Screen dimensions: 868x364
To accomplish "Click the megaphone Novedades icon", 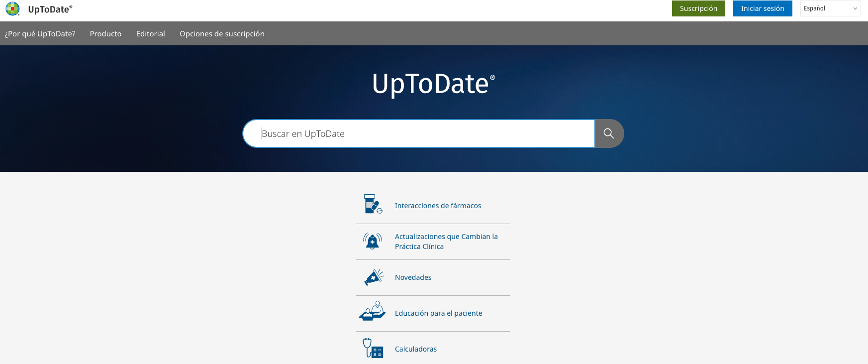I will (x=374, y=277).
